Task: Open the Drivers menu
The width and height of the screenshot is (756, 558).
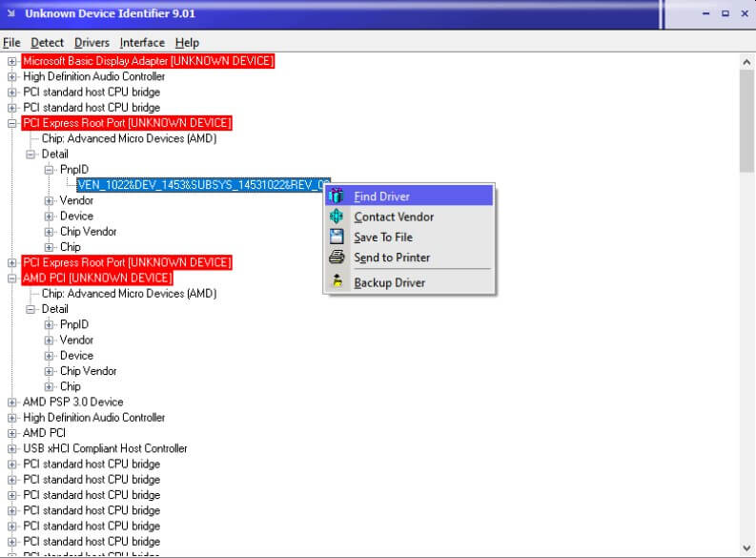Action: click(92, 42)
